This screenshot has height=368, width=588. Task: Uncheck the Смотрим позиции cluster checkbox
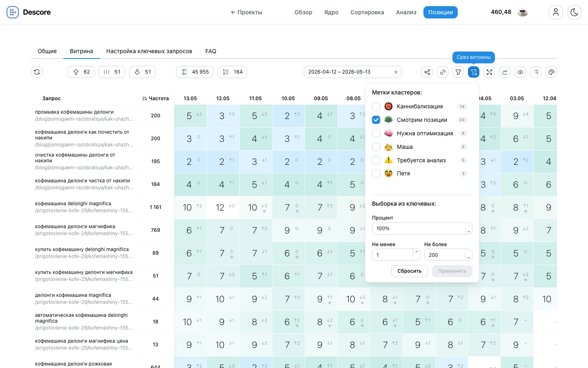(x=376, y=120)
